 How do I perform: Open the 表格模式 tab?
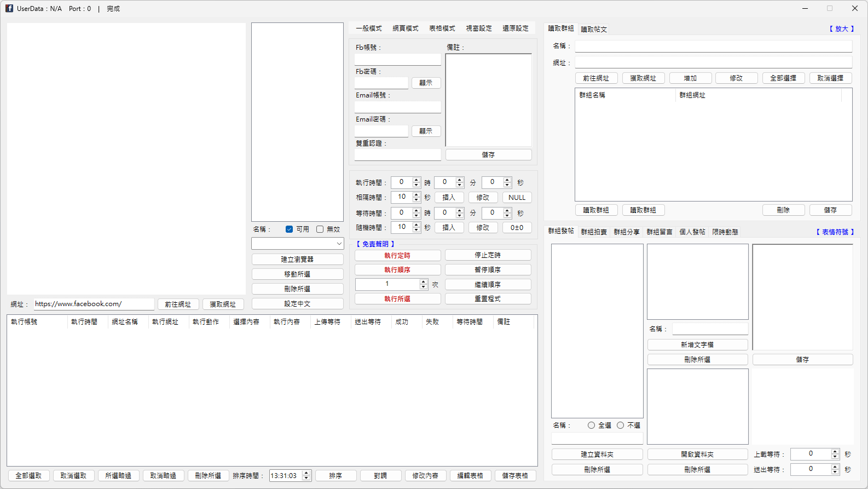pos(442,28)
